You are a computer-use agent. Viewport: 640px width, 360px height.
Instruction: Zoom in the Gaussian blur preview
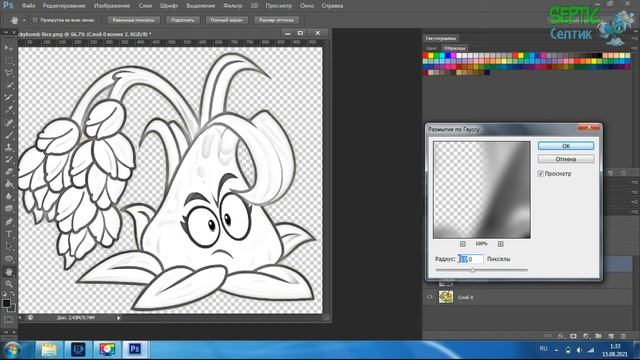(500, 244)
